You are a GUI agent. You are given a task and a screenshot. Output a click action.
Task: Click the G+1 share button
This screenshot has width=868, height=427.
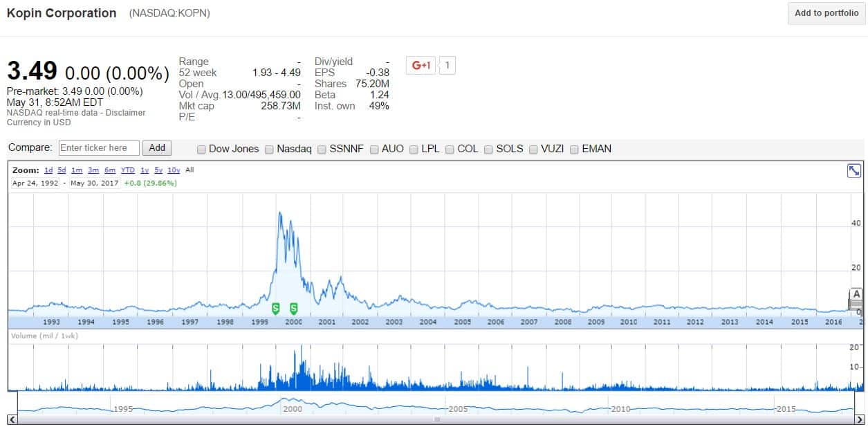421,66
